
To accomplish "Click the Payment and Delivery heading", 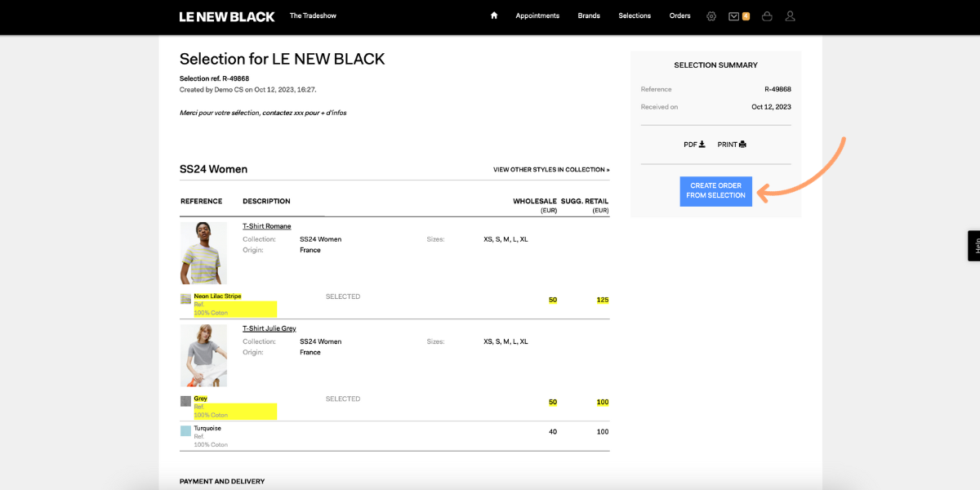I will 222,481.
